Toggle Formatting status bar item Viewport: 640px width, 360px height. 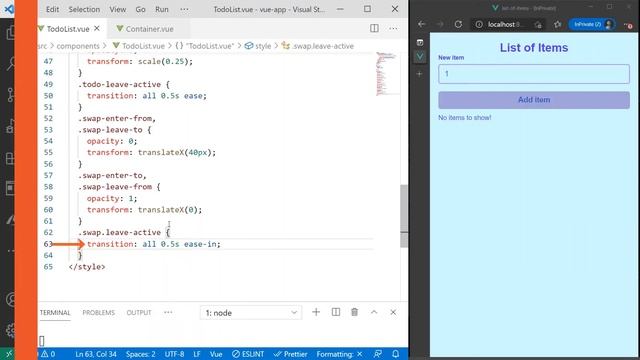coord(339,354)
